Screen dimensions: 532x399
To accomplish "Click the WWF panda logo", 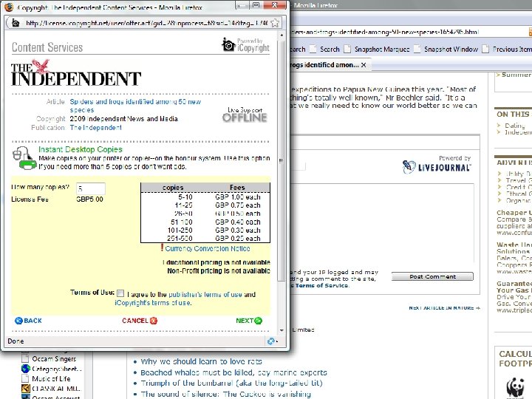I will point(516,387).
